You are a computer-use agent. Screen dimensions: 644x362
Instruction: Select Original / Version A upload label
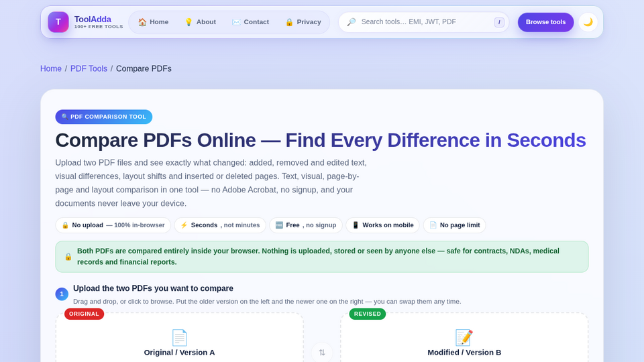tap(180, 353)
